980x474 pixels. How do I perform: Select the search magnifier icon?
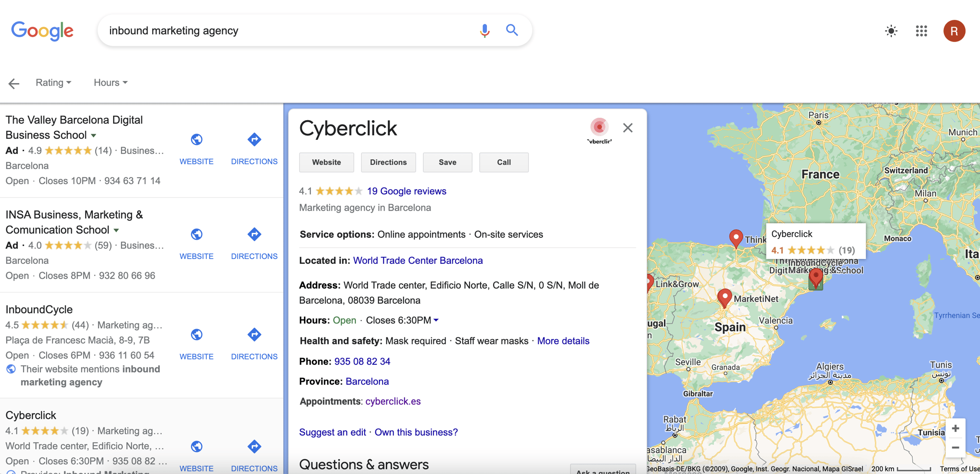512,30
